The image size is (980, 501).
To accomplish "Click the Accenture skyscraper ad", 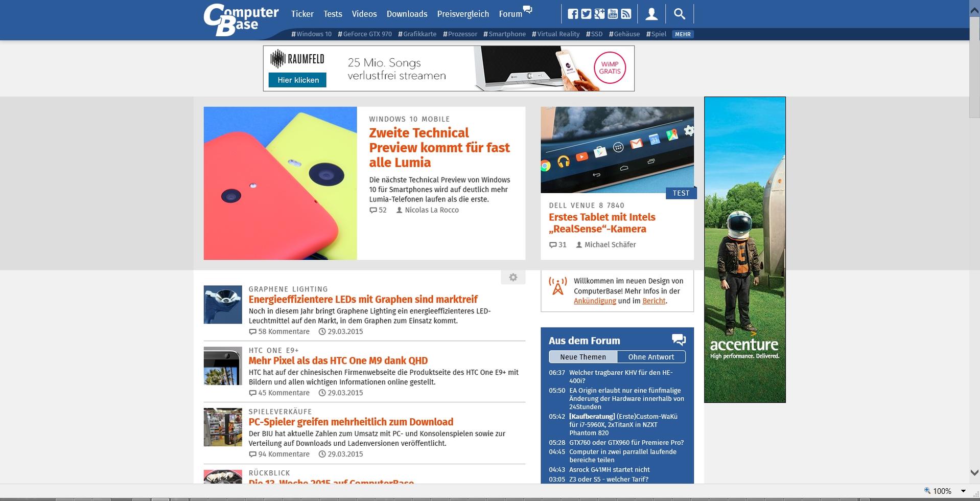I will (745, 249).
